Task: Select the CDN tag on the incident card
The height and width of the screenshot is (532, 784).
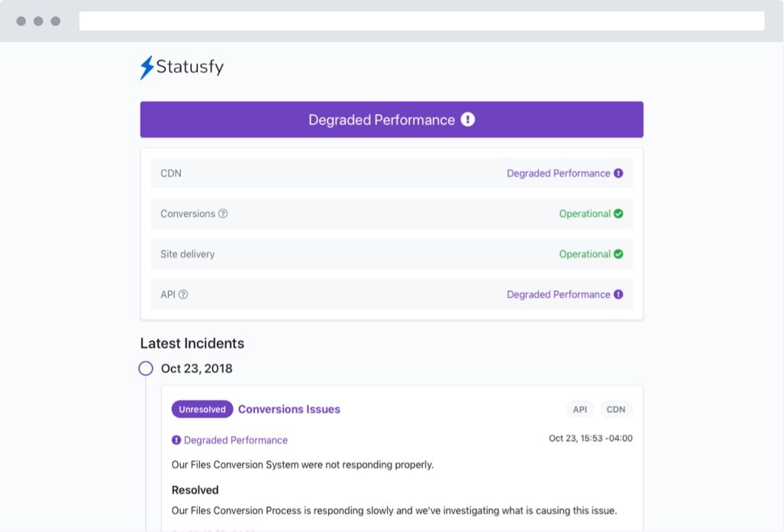Action: click(616, 409)
